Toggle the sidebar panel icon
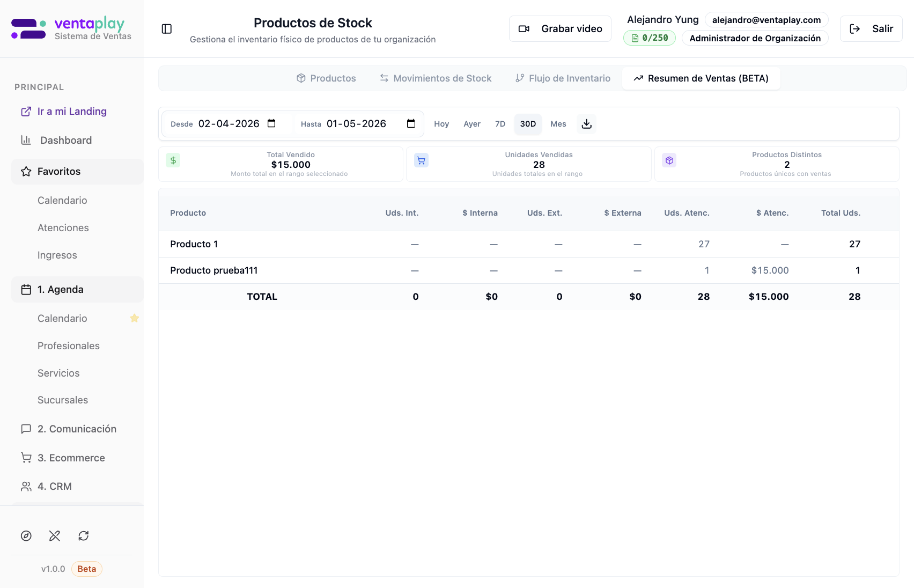 click(167, 29)
